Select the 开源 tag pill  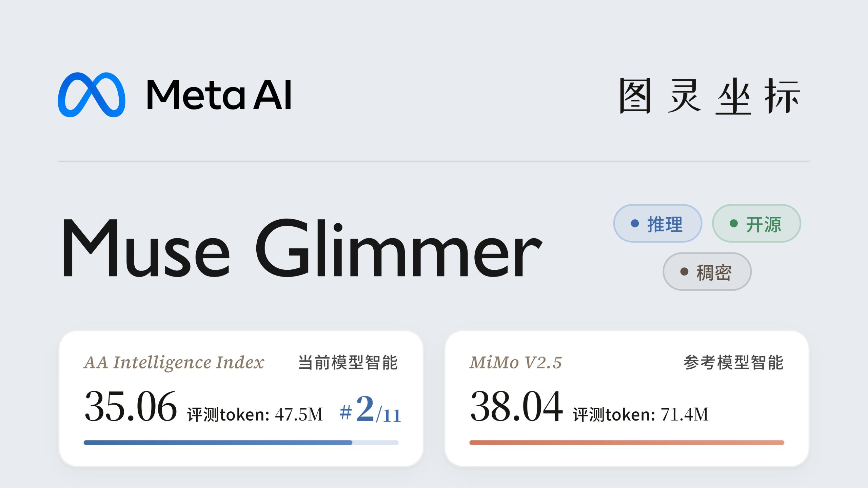click(x=756, y=223)
